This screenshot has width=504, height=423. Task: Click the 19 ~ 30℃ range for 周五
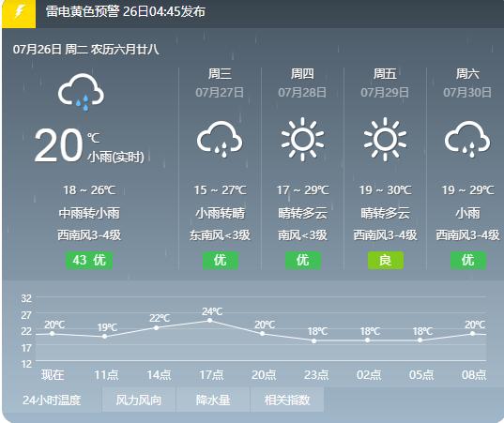[x=385, y=190]
